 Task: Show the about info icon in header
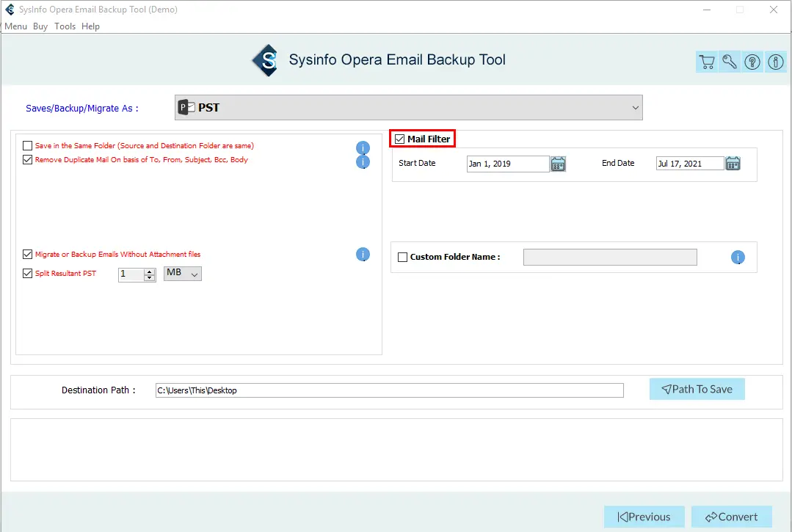(x=775, y=62)
